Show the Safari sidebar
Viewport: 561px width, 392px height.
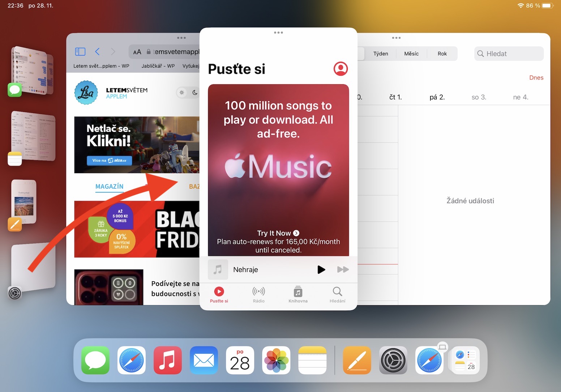click(80, 52)
